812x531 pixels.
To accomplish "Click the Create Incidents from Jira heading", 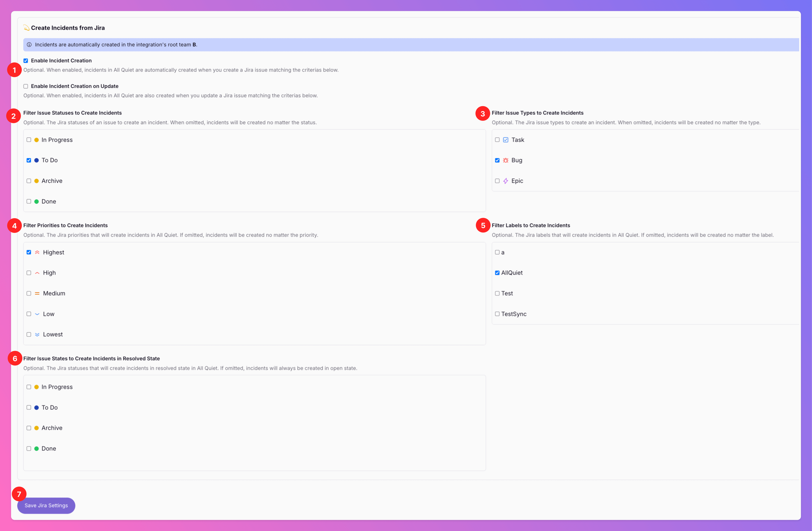I will (x=68, y=28).
